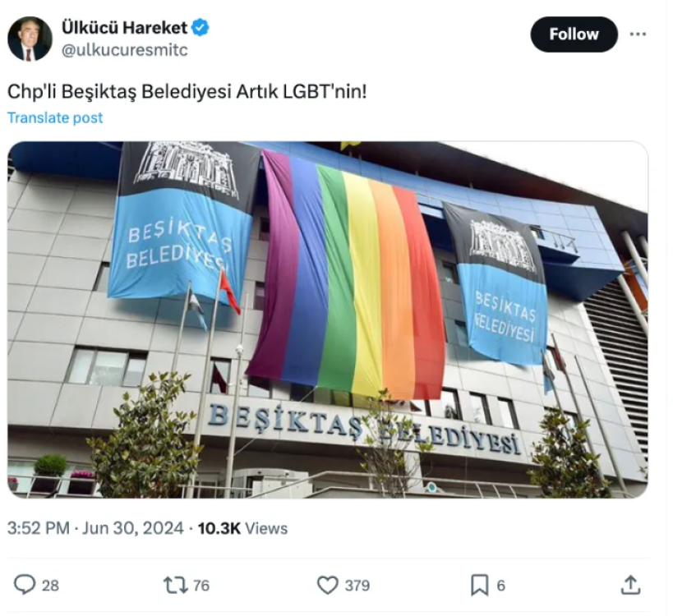This screenshot has width=673, height=616.
Task: Click the 3:52 PM timestamp link
Action: [x=38, y=528]
